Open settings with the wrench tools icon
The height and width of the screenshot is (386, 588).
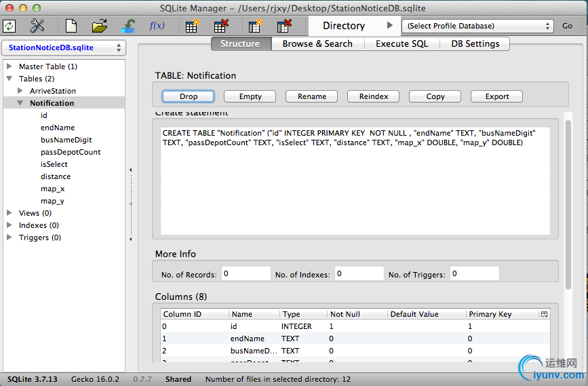tap(37, 26)
